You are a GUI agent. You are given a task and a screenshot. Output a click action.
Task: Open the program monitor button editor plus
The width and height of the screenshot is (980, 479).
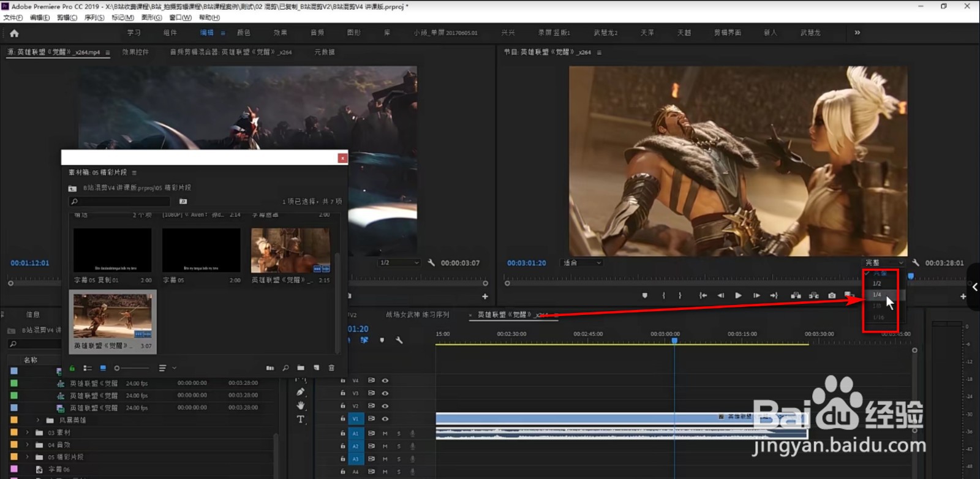[963, 296]
